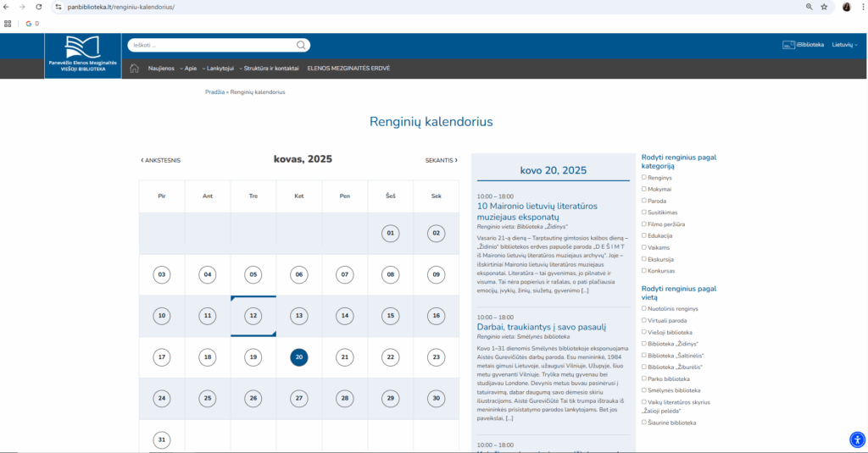Check the Vaikams category filter

point(644,247)
